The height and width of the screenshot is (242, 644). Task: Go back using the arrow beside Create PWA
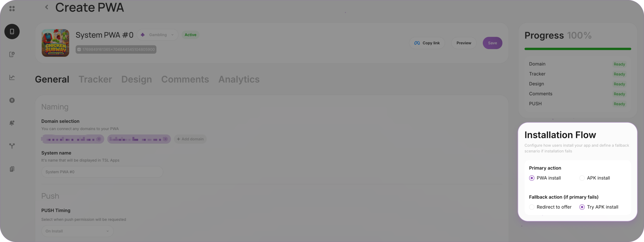point(47,7)
